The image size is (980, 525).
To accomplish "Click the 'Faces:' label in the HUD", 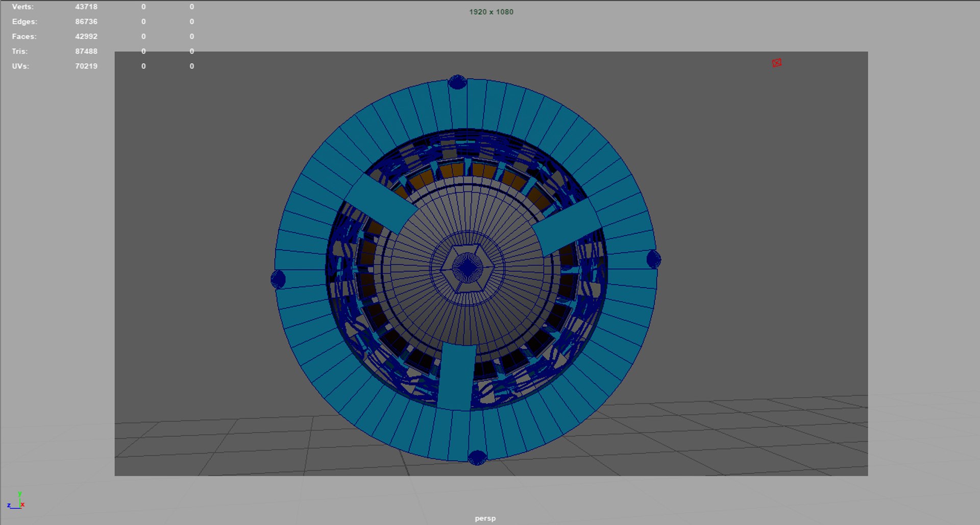I will coord(24,36).
